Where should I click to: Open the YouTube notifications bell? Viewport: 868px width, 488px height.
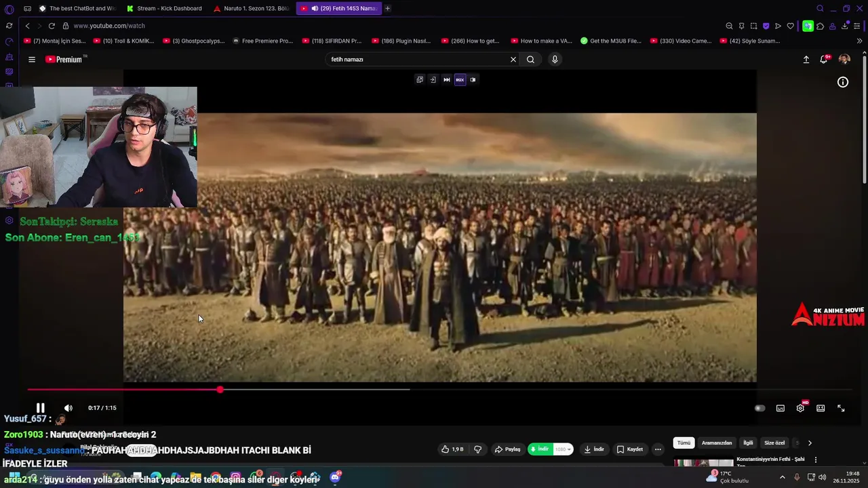tap(824, 60)
